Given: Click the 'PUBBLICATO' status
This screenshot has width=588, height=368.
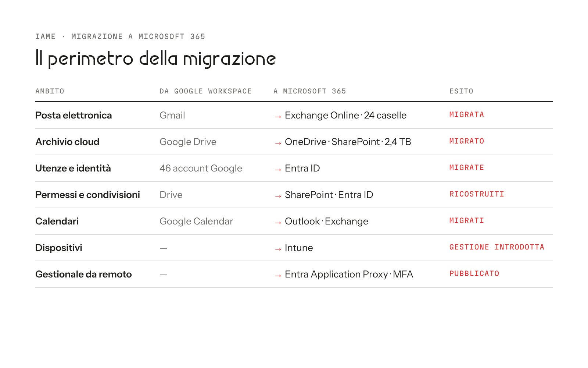Looking at the screenshot, I should pyautogui.click(x=474, y=273).
